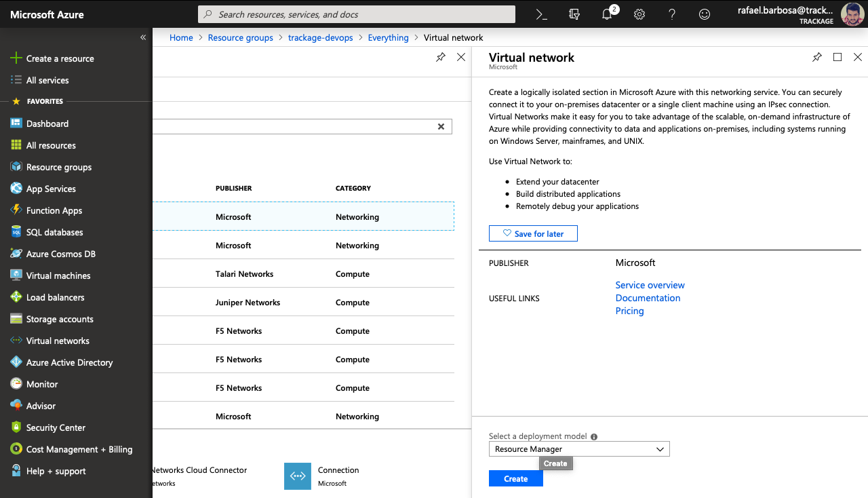Maximize the Virtual network blade
The height and width of the screenshot is (498, 868).
[x=837, y=57]
